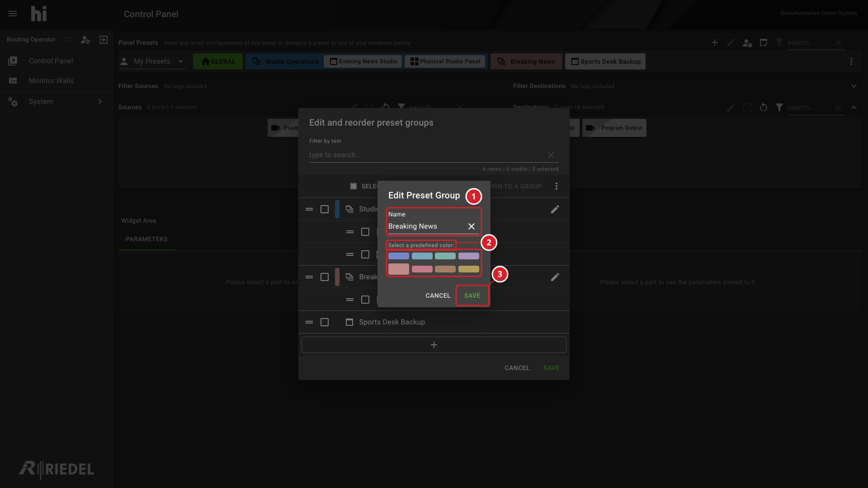This screenshot has width=868, height=488.
Task: Collapse the Destinations section chevron
Action: 854,108
